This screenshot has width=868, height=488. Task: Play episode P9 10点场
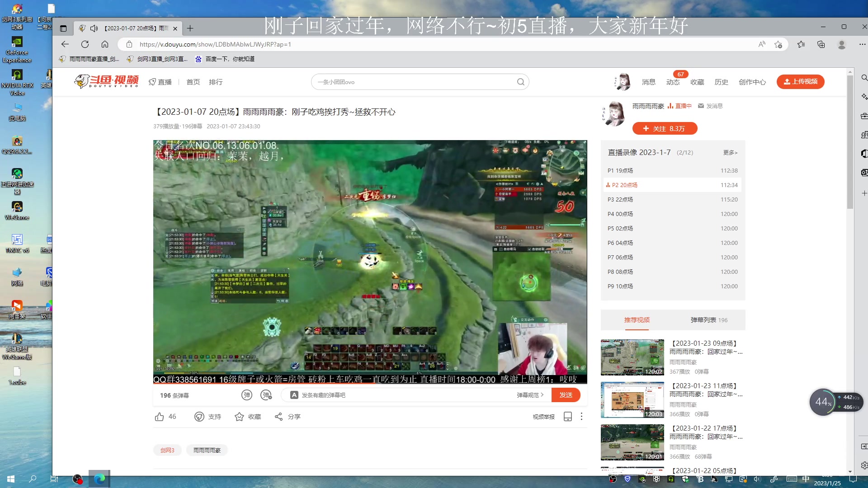point(673,286)
